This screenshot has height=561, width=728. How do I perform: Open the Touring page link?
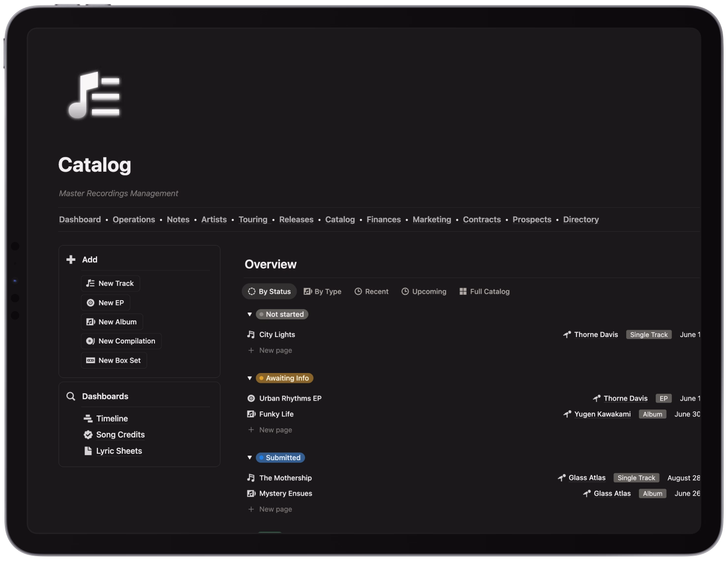click(253, 219)
